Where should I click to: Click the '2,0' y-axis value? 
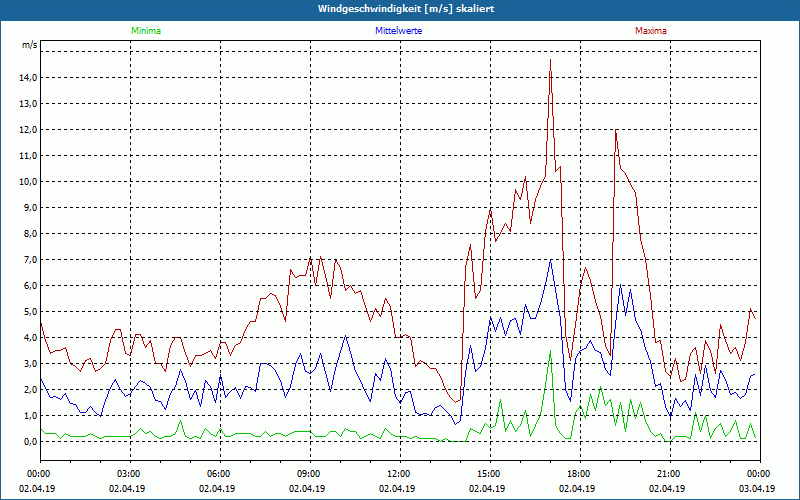[30, 390]
